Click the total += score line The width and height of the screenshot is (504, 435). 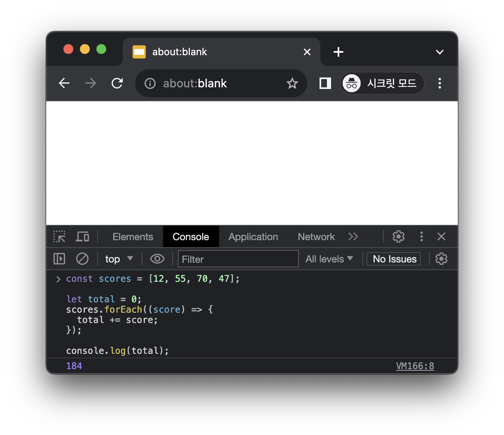[117, 320]
